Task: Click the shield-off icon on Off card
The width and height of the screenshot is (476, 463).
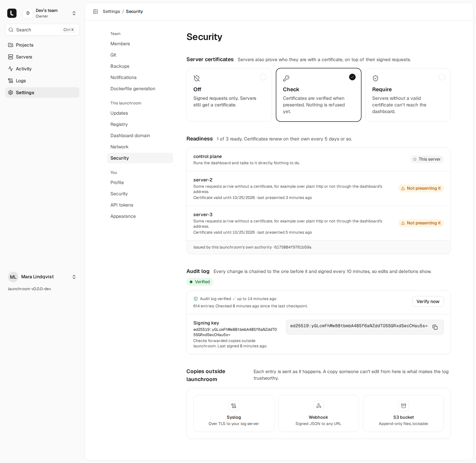Action: (197, 78)
